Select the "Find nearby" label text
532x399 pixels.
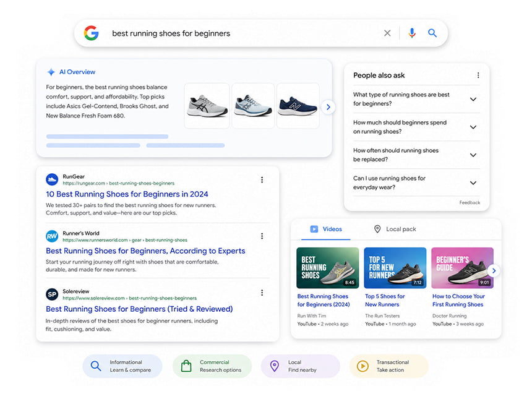[302, 370]
